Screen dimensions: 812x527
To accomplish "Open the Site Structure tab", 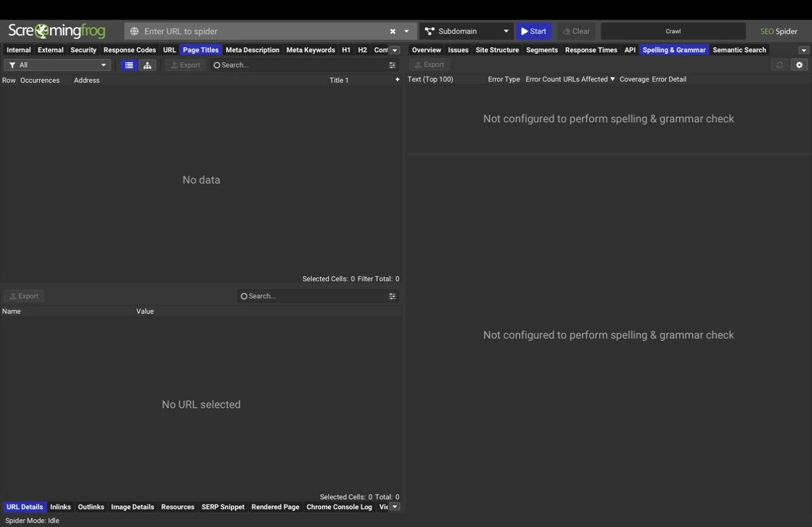I will click(x=497, y=50).
